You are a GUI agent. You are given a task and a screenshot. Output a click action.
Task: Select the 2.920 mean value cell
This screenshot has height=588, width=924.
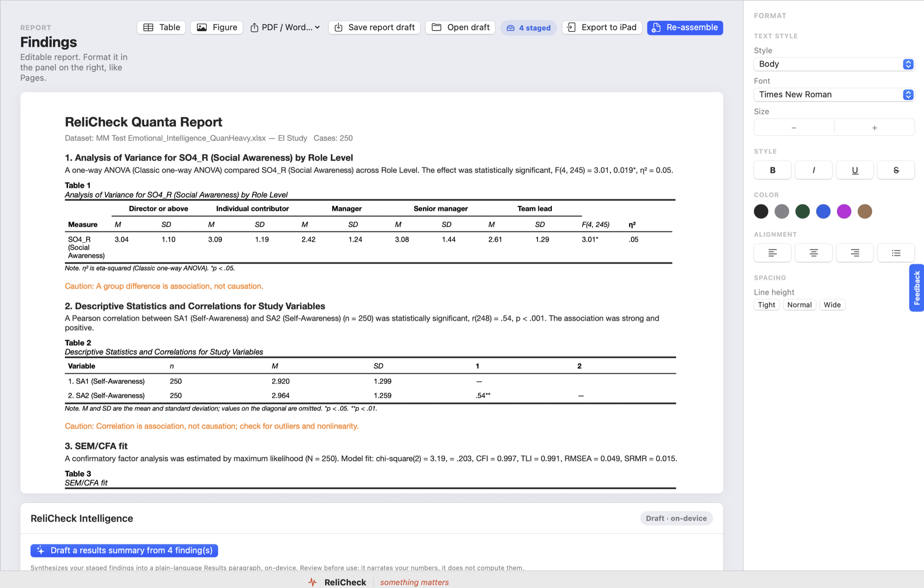281,381
